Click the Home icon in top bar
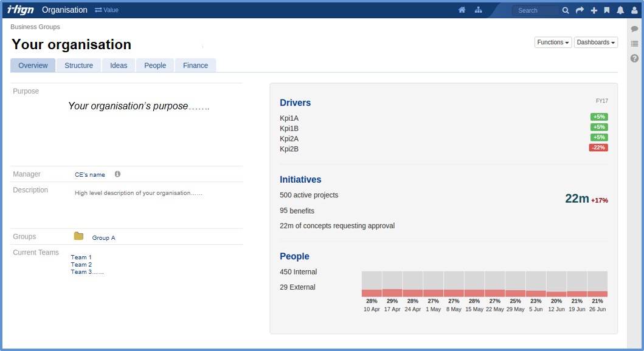 462,10
